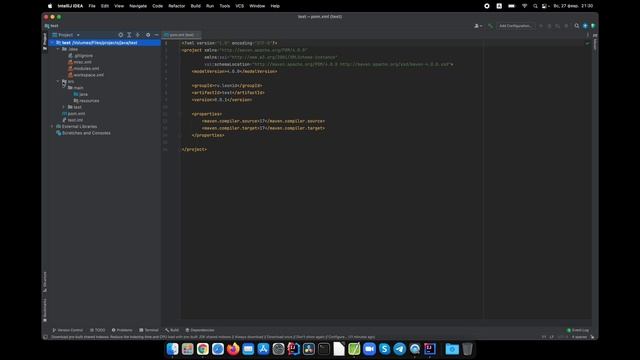This screenshot has height=360, width=640.
Task: Expand the test folder under src
Action: coord(64,107)
